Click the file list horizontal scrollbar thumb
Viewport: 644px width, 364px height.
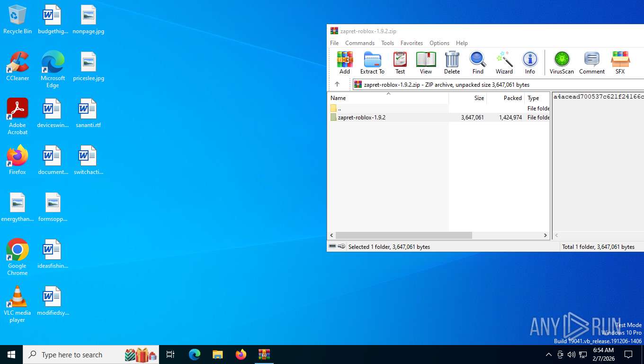click(404, 235)
